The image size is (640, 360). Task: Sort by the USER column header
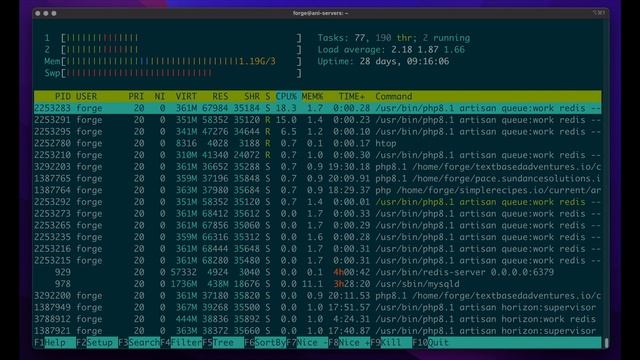point(87,96)
